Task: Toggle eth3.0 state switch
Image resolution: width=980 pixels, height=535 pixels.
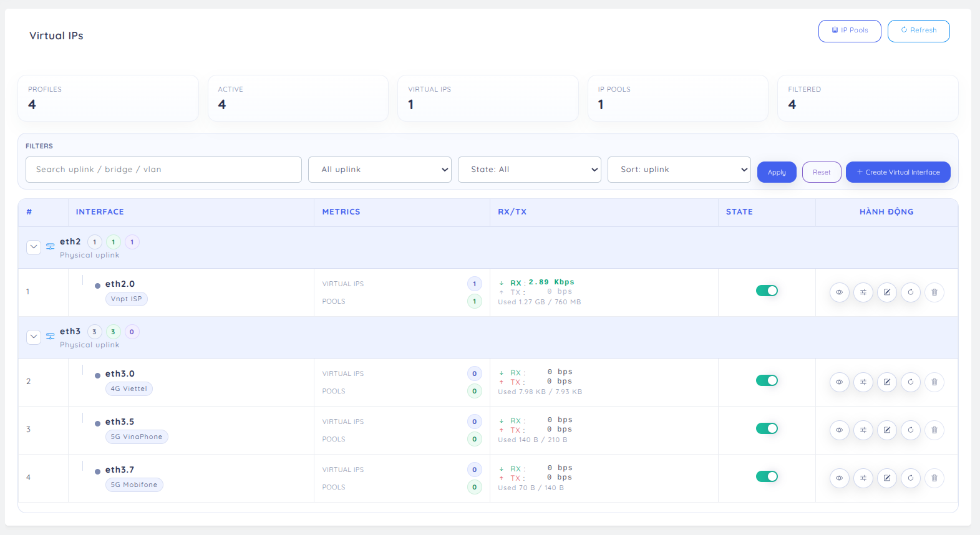Action: [767, 380]
